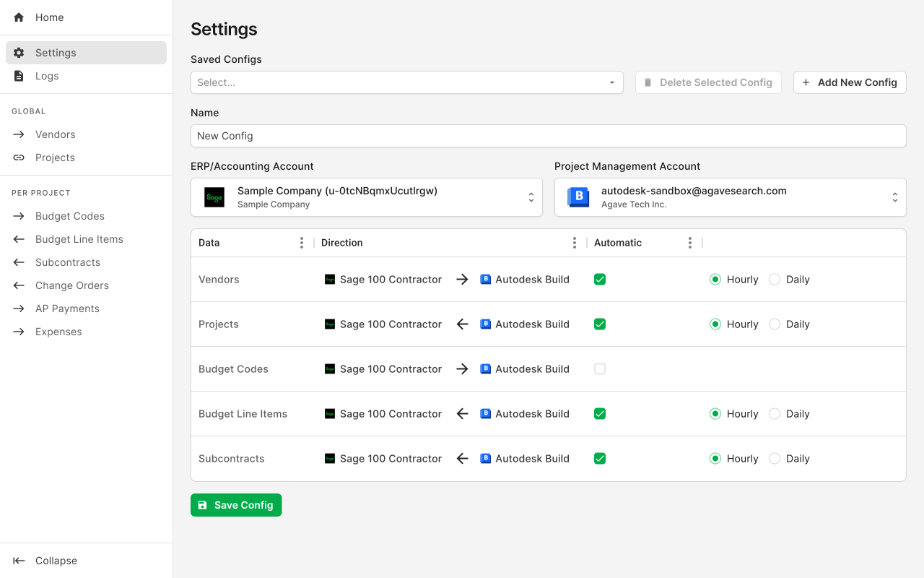
Task: Click 'Autodesk Build' text in Budget Codes row
Action: tap(532, 369)
